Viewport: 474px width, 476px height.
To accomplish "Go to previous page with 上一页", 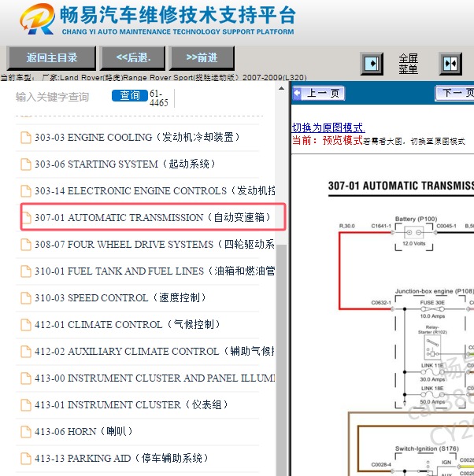I will [319, 93].
